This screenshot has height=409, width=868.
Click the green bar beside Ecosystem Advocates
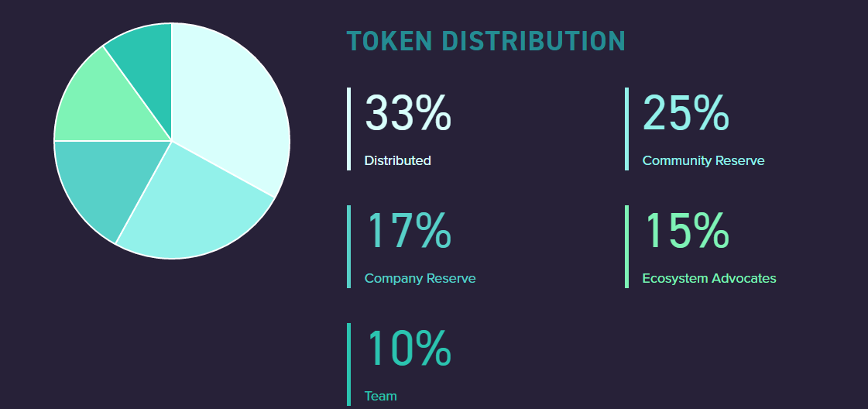626,246
